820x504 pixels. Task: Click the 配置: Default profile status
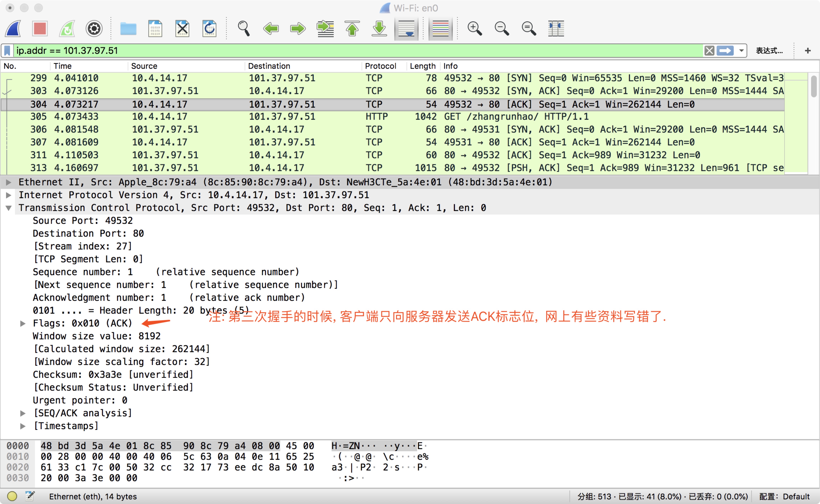784,497
